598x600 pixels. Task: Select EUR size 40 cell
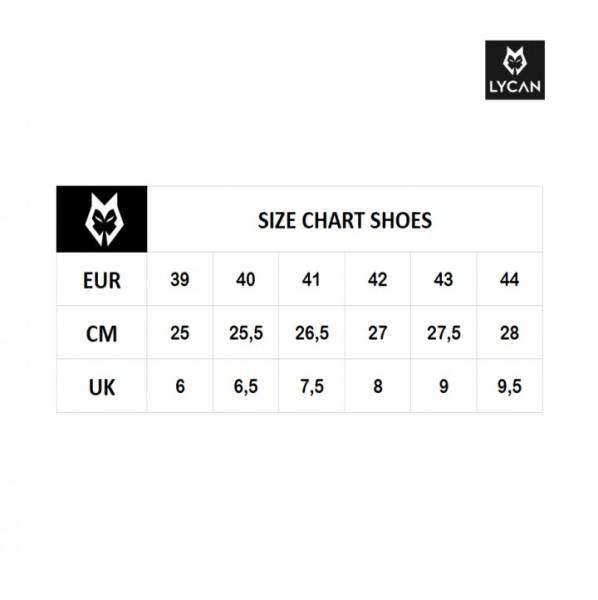point(246,279)
